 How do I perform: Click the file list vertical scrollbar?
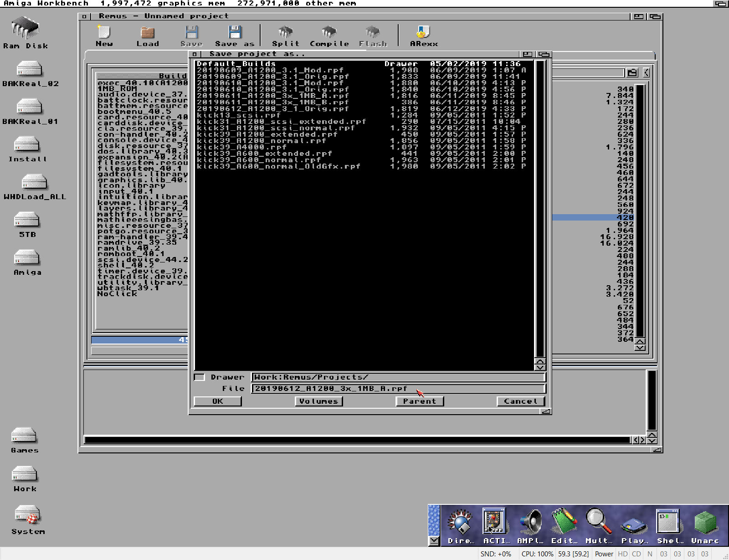540,208
